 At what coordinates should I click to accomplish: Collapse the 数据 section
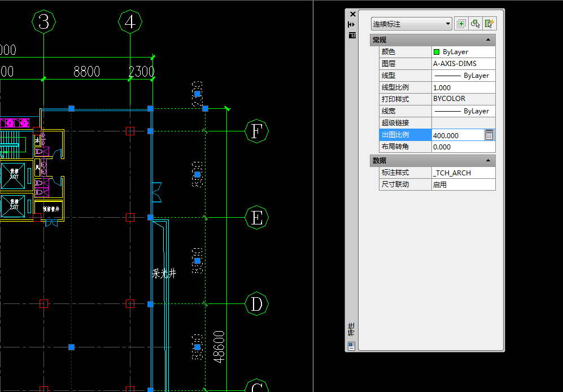pyautogui.click(x=488, y=161)
